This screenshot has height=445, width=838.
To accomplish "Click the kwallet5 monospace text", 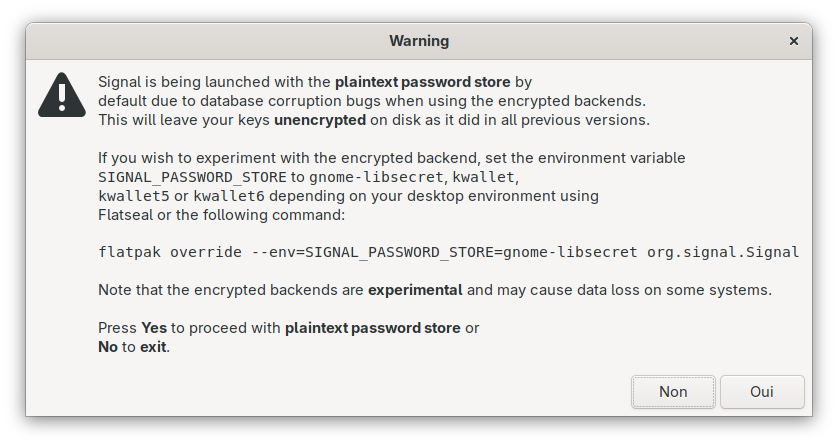I will click(134, 196).
